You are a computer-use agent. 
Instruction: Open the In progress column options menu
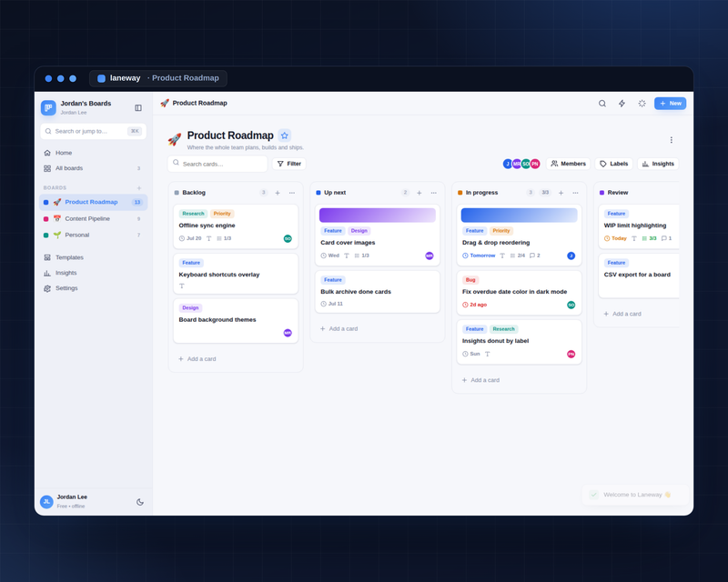[575, 193]
